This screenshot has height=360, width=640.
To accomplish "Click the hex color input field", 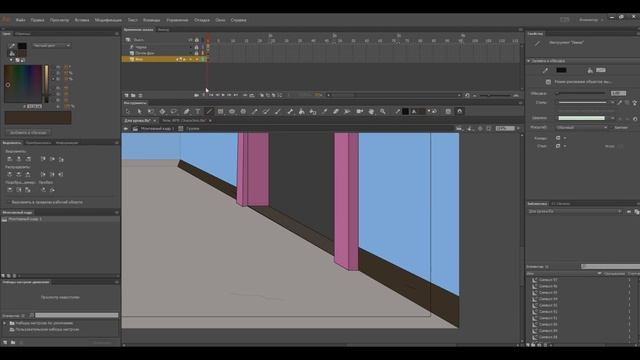I will point(34,106).
